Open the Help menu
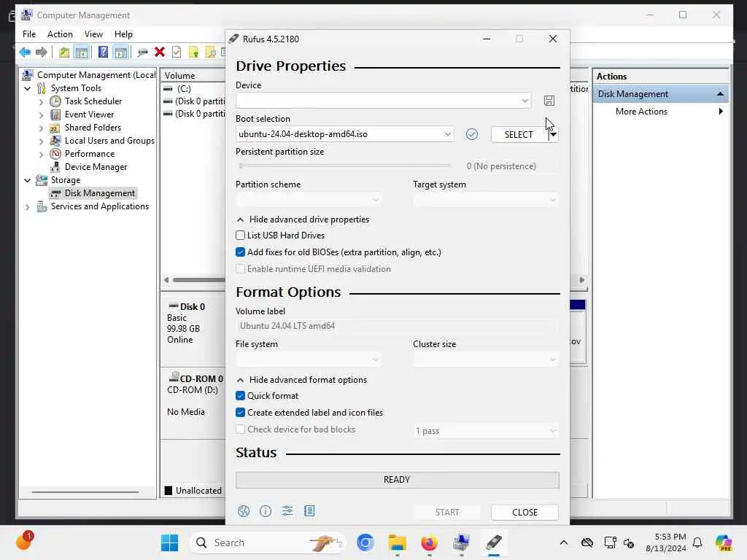This screenshot has height=560, width=747. coord(123,34)
